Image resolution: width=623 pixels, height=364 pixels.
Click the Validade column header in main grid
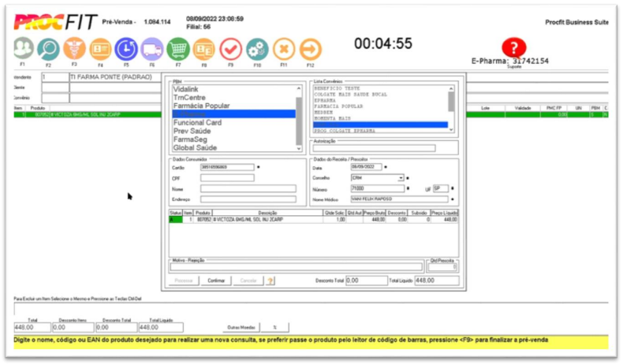[523, 108]
